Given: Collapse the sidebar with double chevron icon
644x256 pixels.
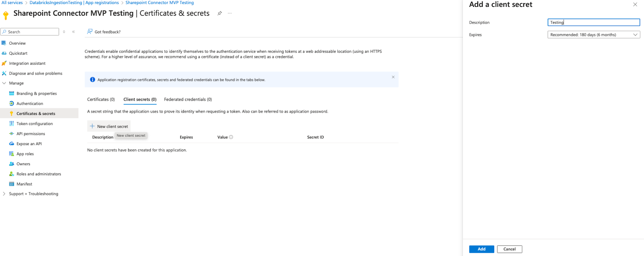Looking at the screenshot, I should [73, 32].
